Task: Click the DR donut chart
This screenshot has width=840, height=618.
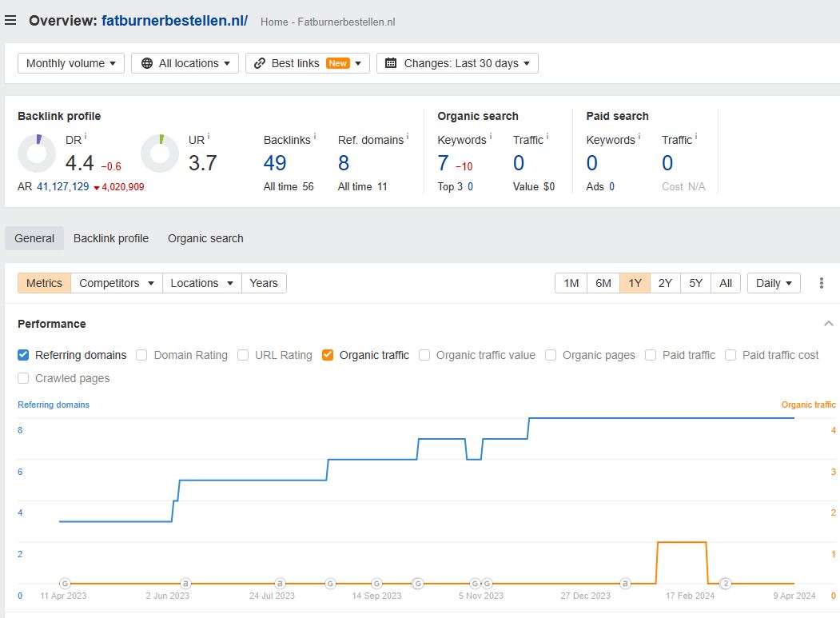Action: click(x=37, y=154)
